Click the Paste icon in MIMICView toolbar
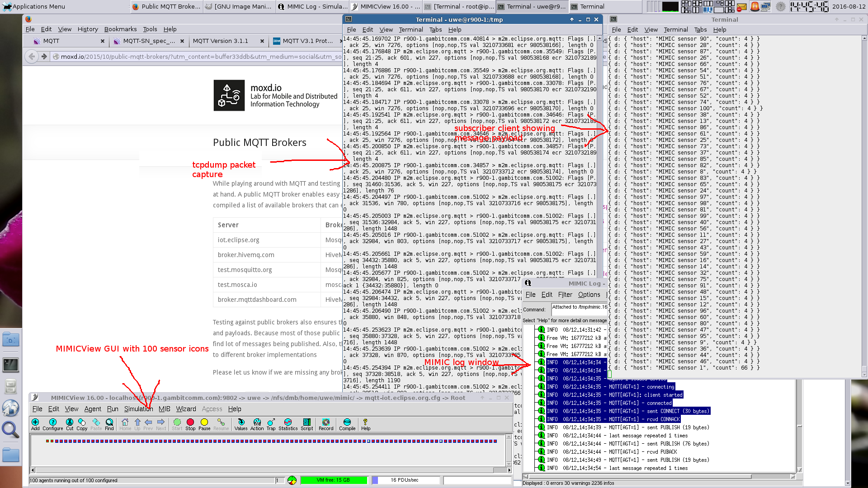The image size is (868, 488). [x=96, y=424]
